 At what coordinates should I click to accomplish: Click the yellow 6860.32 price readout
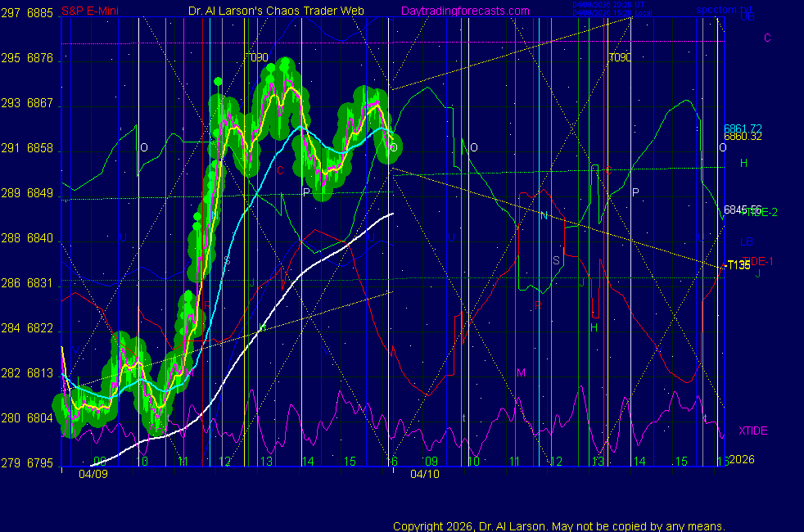click(743, 137)
